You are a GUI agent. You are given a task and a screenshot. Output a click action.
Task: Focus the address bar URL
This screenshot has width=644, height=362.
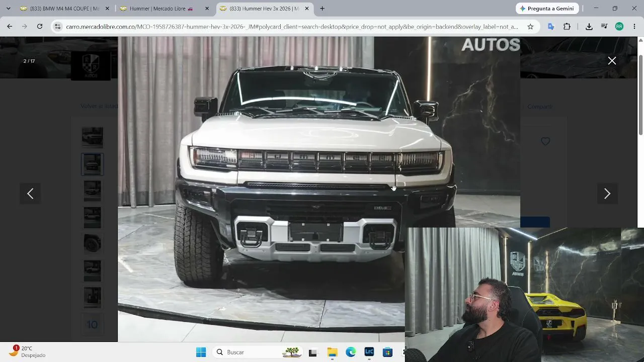click(x=292, y=27)
